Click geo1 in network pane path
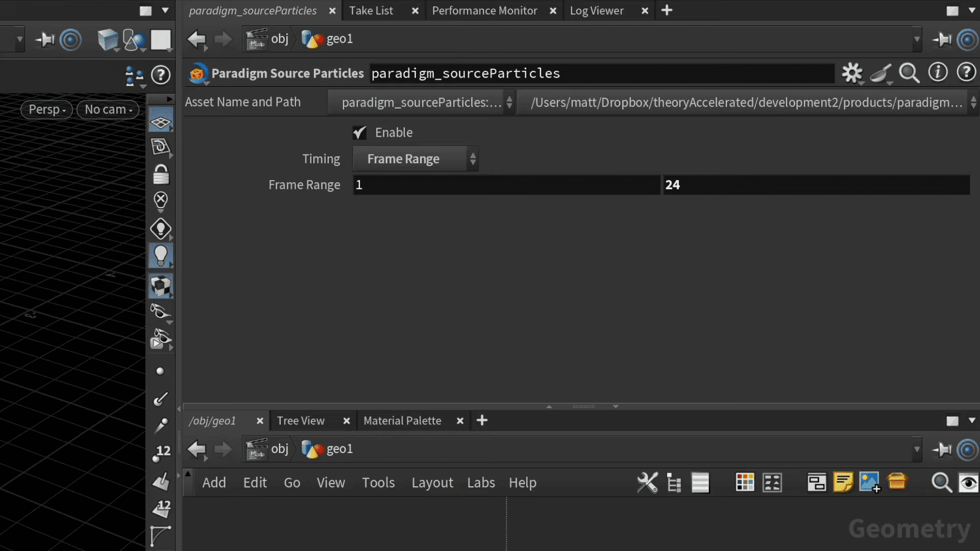Viewport: 980px width, 551px height. click(327, 449)
